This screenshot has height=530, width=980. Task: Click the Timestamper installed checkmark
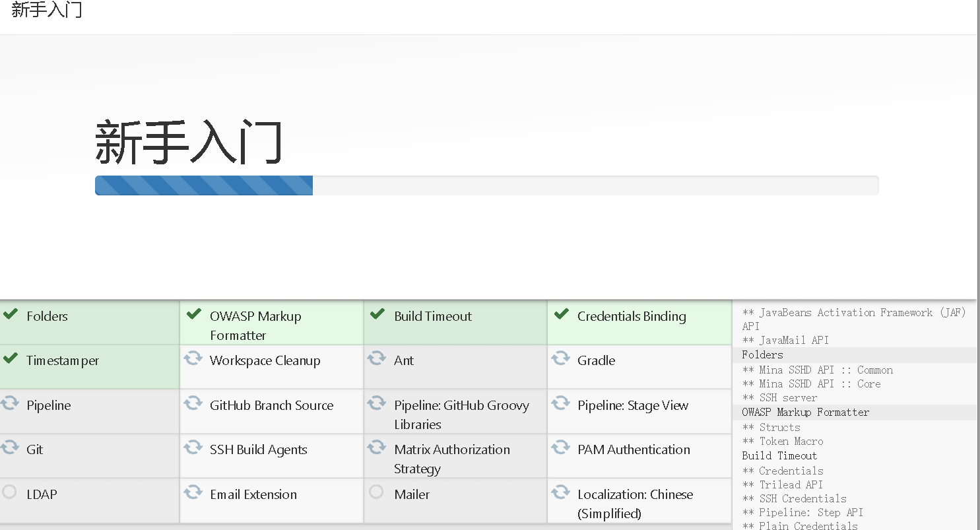[x=10, y=358]
